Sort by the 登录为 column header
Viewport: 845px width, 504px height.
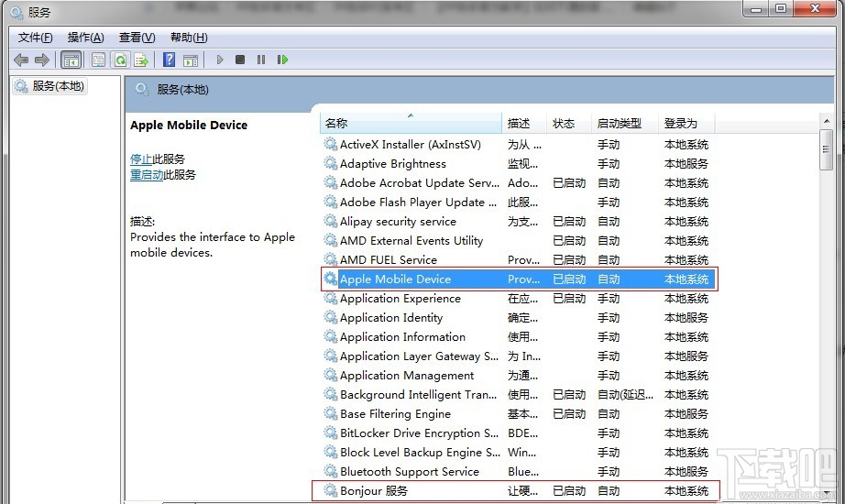(x=686, y=124)
